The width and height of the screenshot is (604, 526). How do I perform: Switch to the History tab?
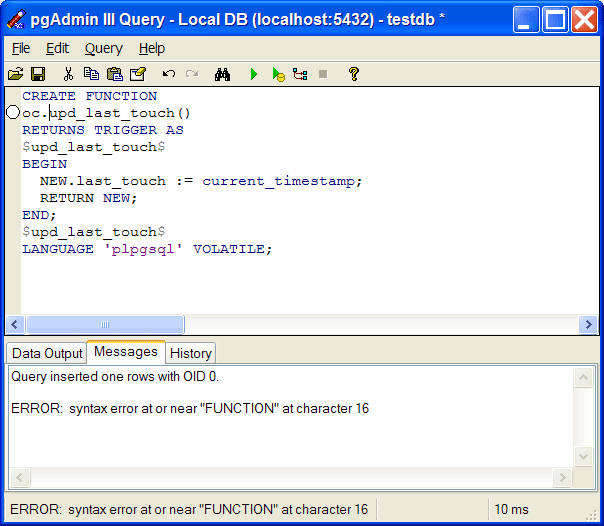pos(190,353)
